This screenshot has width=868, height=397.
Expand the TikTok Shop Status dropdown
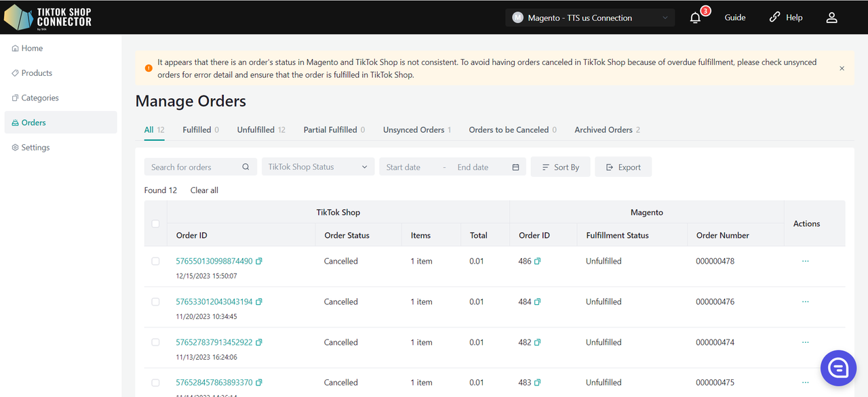(x=317, y=167)
